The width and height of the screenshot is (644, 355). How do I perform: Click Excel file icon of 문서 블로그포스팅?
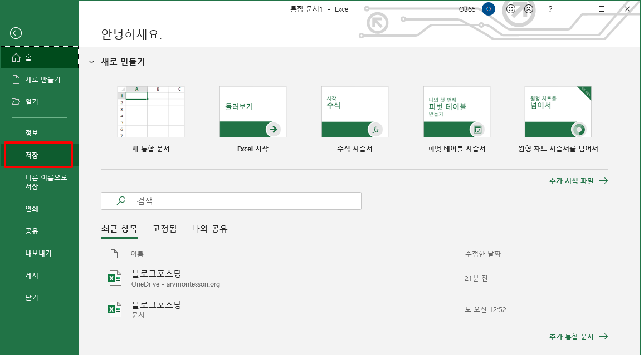[x=114, y=309]
